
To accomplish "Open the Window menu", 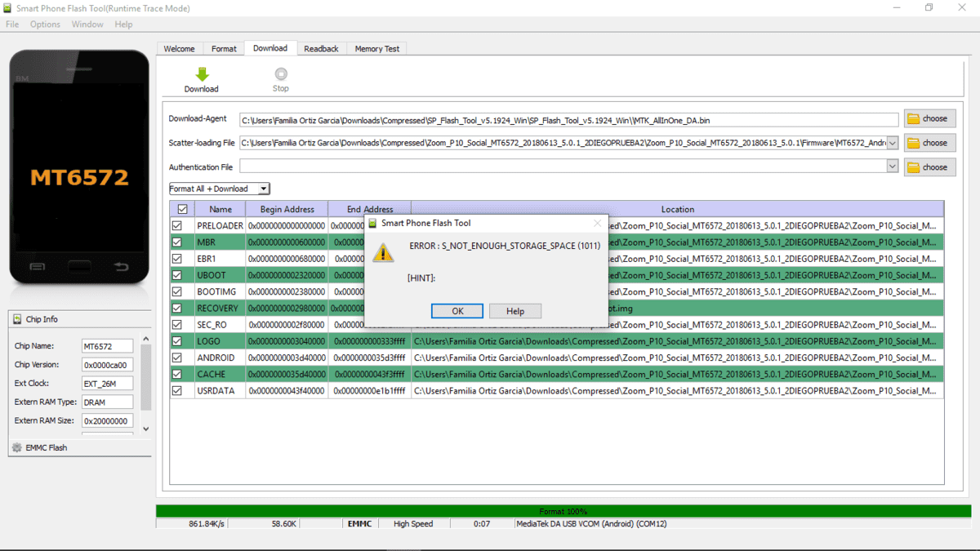I will (x=87, y=24).
